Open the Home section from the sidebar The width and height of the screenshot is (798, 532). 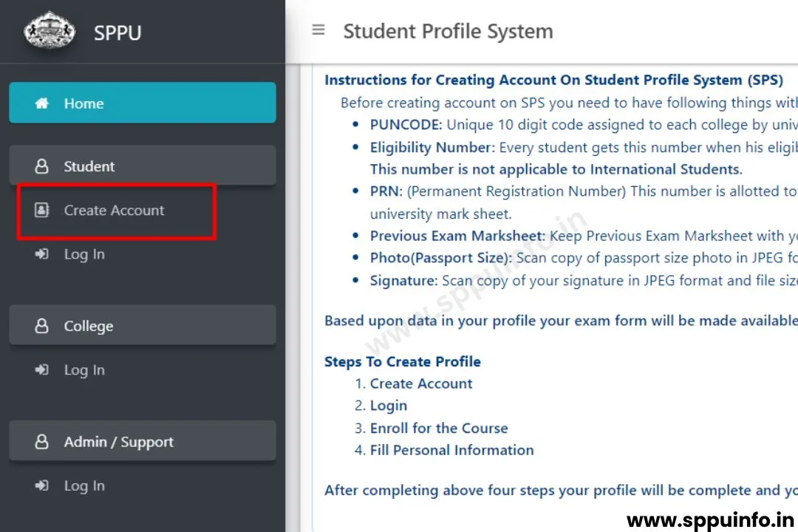[83, 103]
